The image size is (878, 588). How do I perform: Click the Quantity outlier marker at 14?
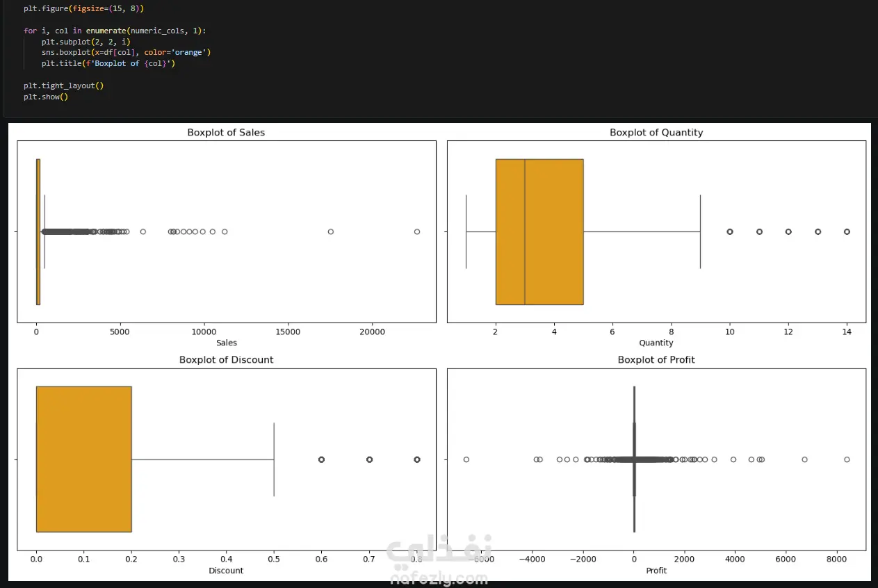[847, 231]
